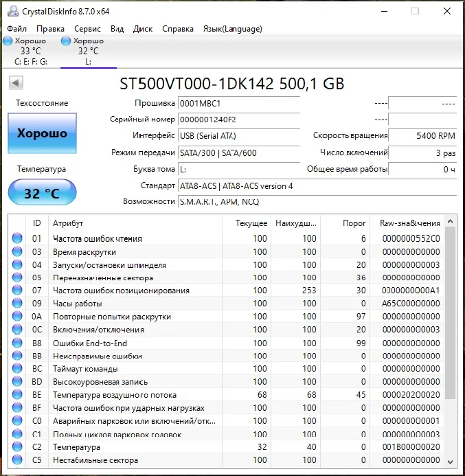465x476 pixels.
Task: Click the Raw-значения column header
Action: pyautogui.click(x=407, y=223)
